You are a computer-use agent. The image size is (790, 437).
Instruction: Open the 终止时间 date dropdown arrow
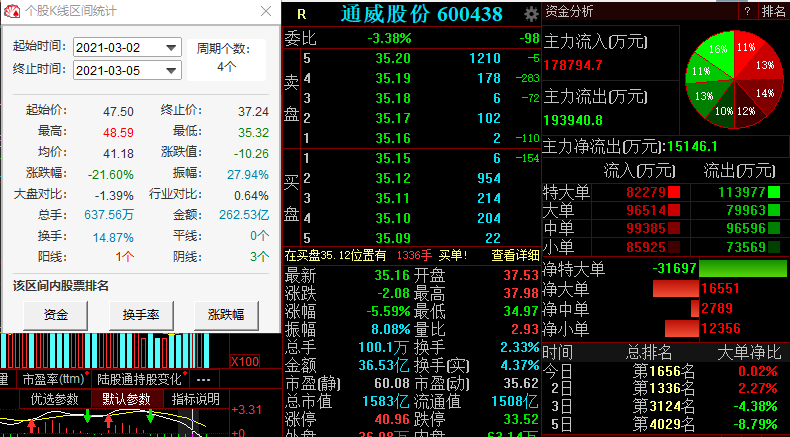pos(171,71)
